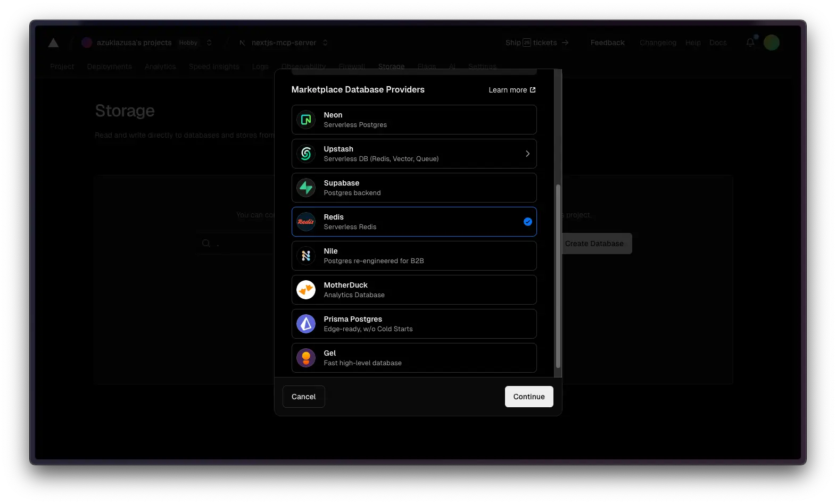
Task: Select Nile Postgres re-engineered for B2B option
Action: point(414,256)
